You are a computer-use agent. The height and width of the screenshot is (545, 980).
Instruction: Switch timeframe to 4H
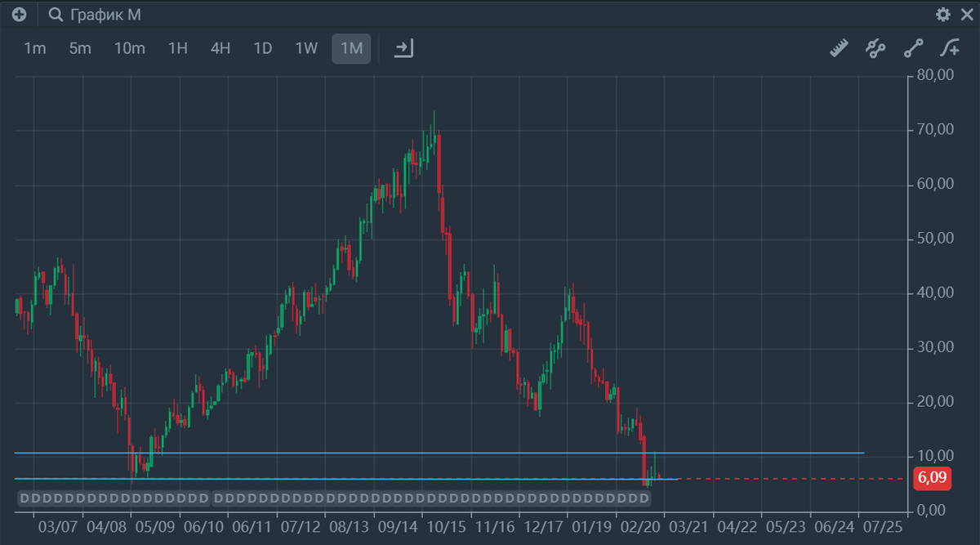220,48
